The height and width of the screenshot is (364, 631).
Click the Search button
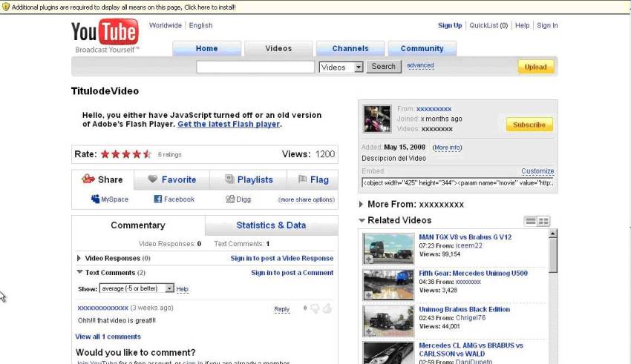coord(384,66)
